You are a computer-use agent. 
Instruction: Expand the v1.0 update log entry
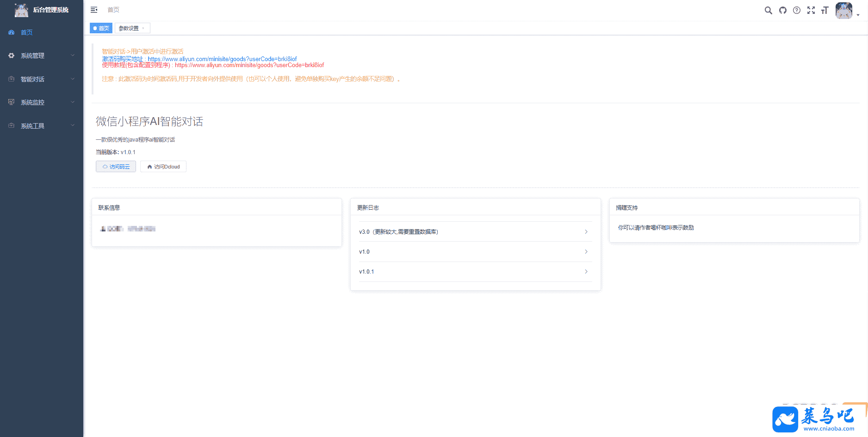tap(475, 252)
